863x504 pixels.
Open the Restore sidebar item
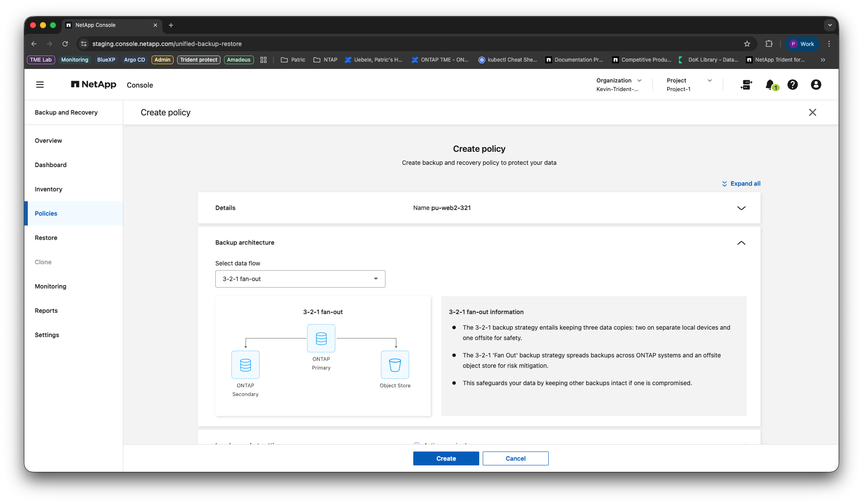click(x=46, y=238)
